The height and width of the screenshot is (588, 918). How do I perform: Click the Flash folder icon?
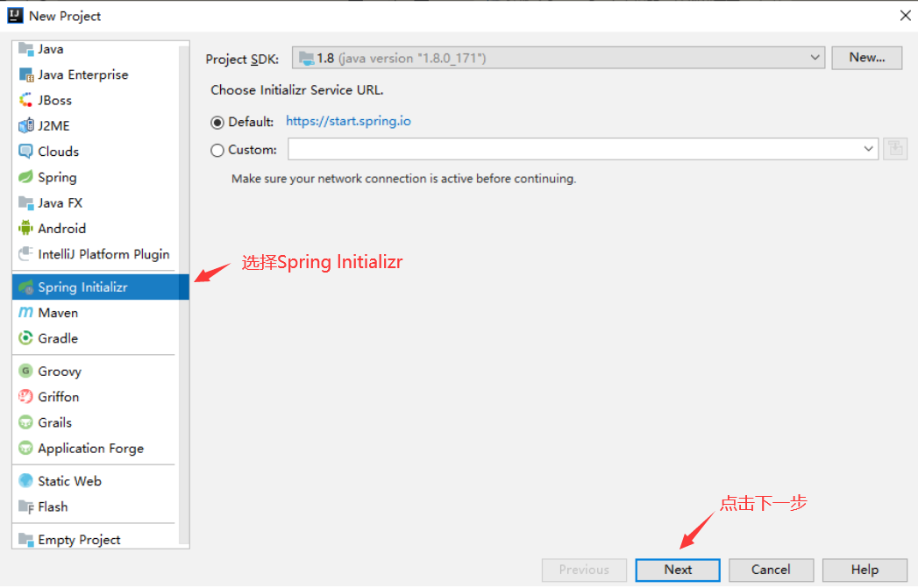pos(25,507)
